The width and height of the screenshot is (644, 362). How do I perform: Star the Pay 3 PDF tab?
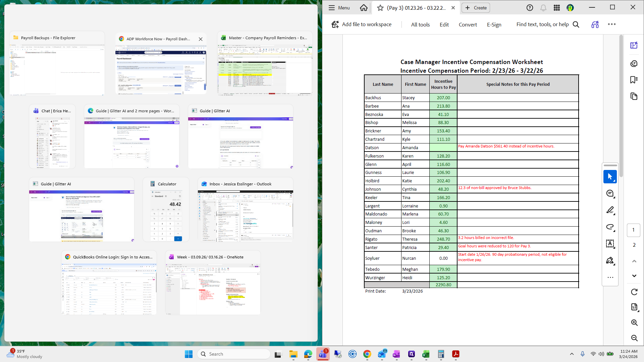pos(380,8)
